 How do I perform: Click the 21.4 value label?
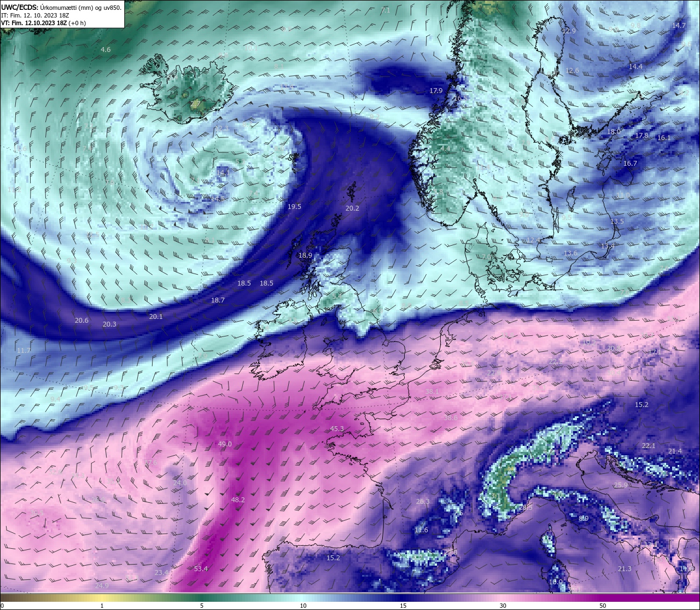[x=675, y=451]
